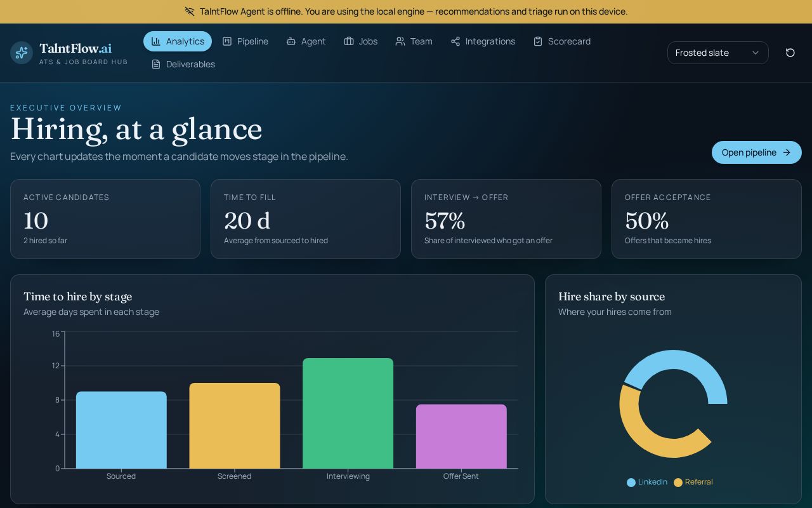Toggle the LinkedIn legend color swatch
This screenshot has height=508, width=812.
(631, 483)
